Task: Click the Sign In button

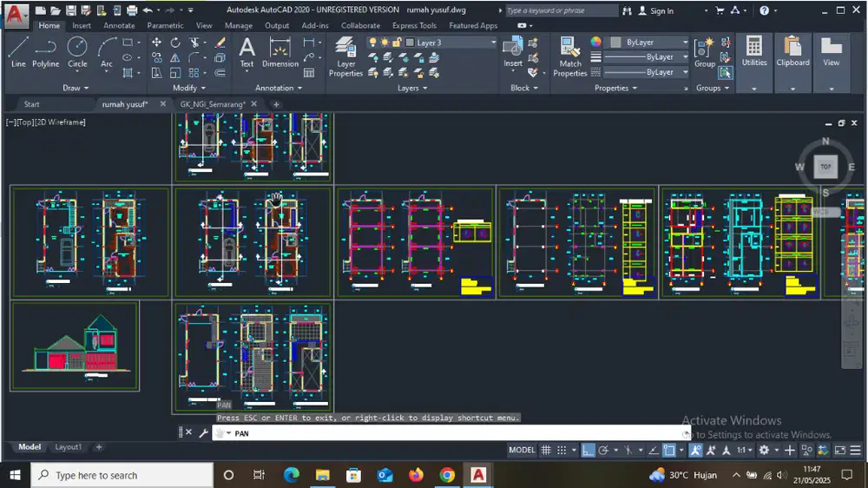Action: tap(656, 10)
